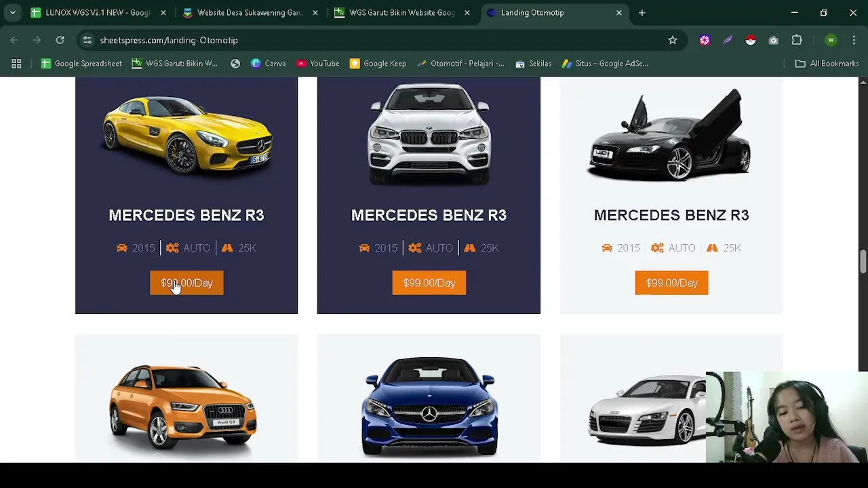Click car year icon on yellow car card
The height and width of the screenshot is (488, 868).
(x=122, y=248)
